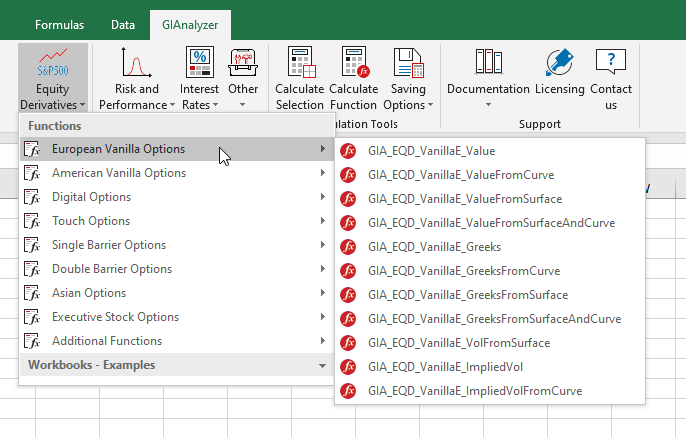Expand the Executive Stock Options submenu arrow

click(x=322, y=317)
